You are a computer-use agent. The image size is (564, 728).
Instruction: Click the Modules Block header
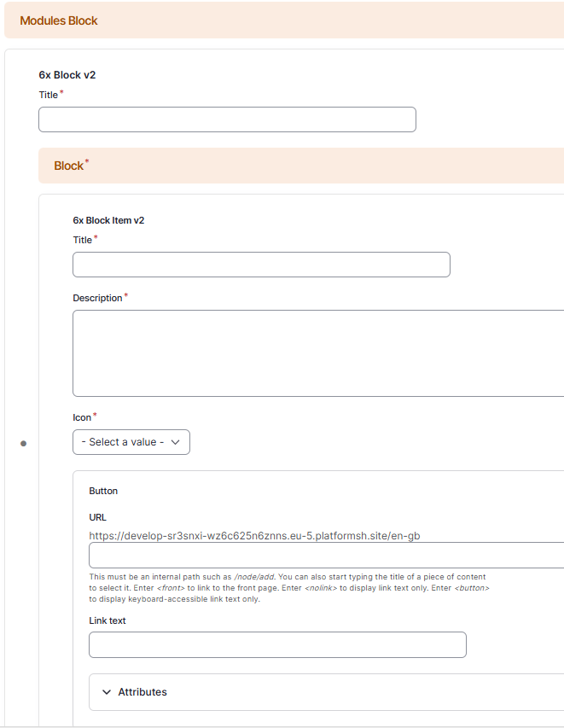[x=284, y=20]
